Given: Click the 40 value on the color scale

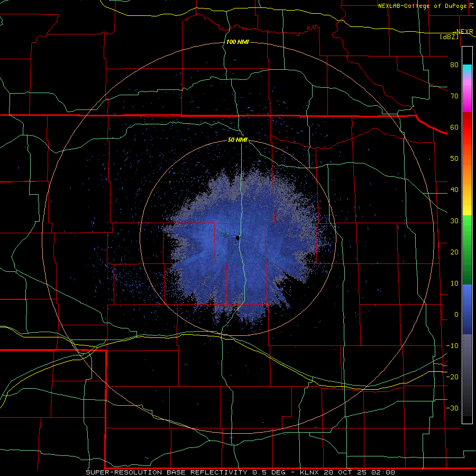Looking at the screenshot, I should [454, 190].
